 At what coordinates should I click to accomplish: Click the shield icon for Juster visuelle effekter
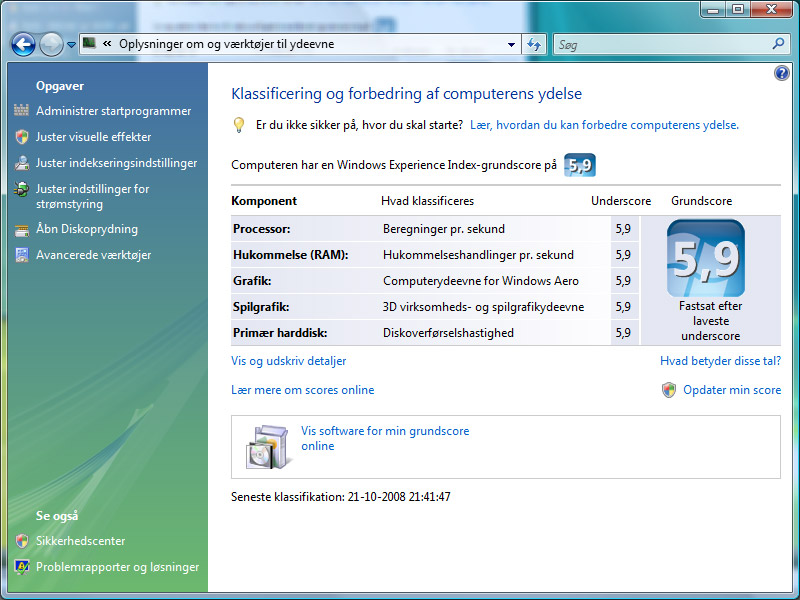(x=21, y=137)
